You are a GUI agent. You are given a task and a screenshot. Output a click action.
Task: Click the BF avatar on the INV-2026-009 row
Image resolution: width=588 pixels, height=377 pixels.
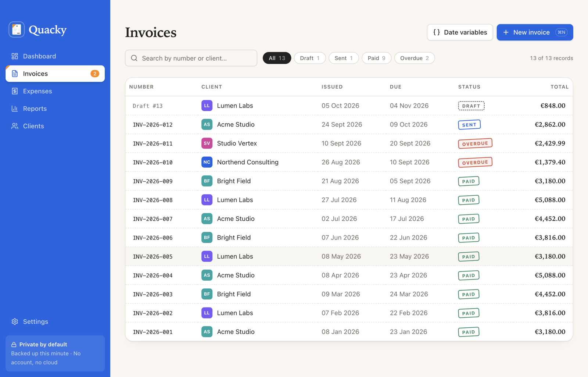(207, 181)
